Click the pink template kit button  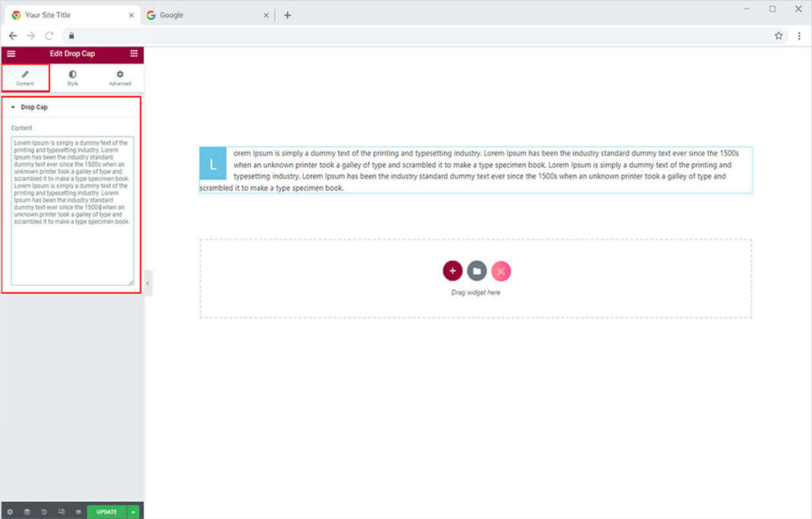(x=500, y=271)
